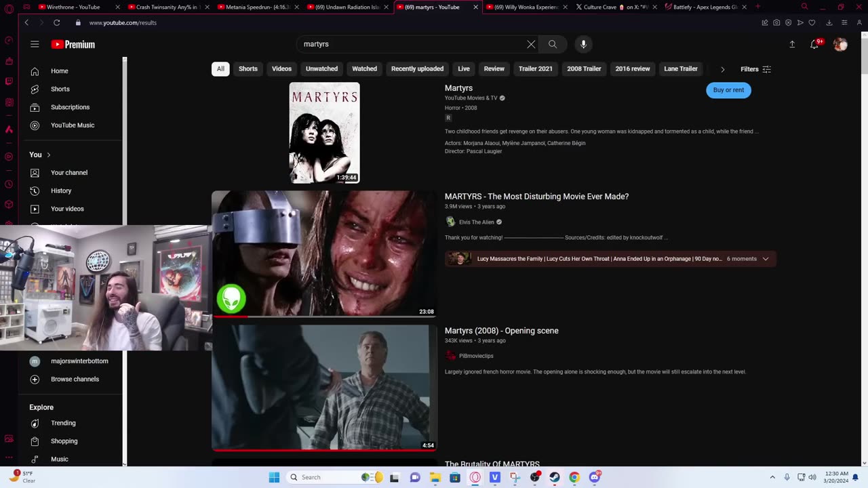Switch to the Willy Wonka Experience tab
Image resolution: width=868 pixels, height=488 pixels.
pos(527,7)
